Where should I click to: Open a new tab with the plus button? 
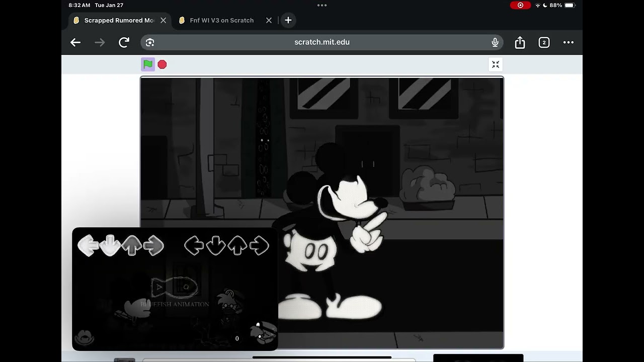pos(288,20)
